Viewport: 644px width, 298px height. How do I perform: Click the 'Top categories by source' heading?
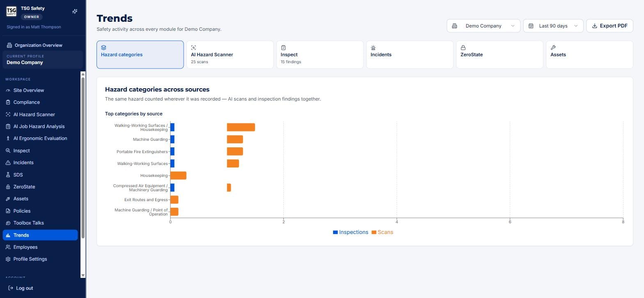[x=133, y=114]
